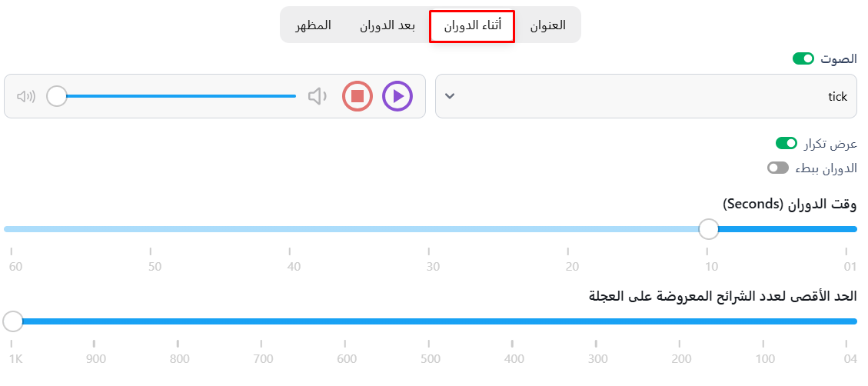
Task: Click the high volume speaker icon
Action: pyautogui.click(x=26, y=96)
